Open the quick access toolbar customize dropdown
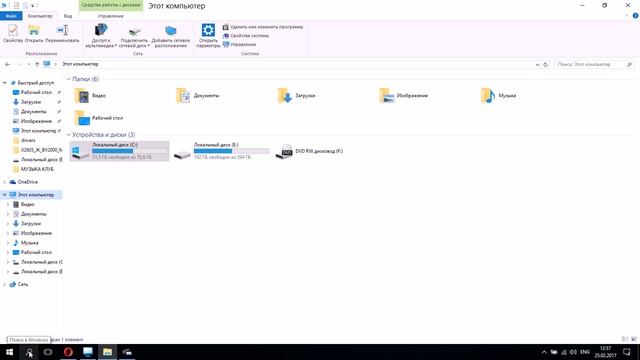The height and width of the screenshot is (360, 640). point(33,6)
